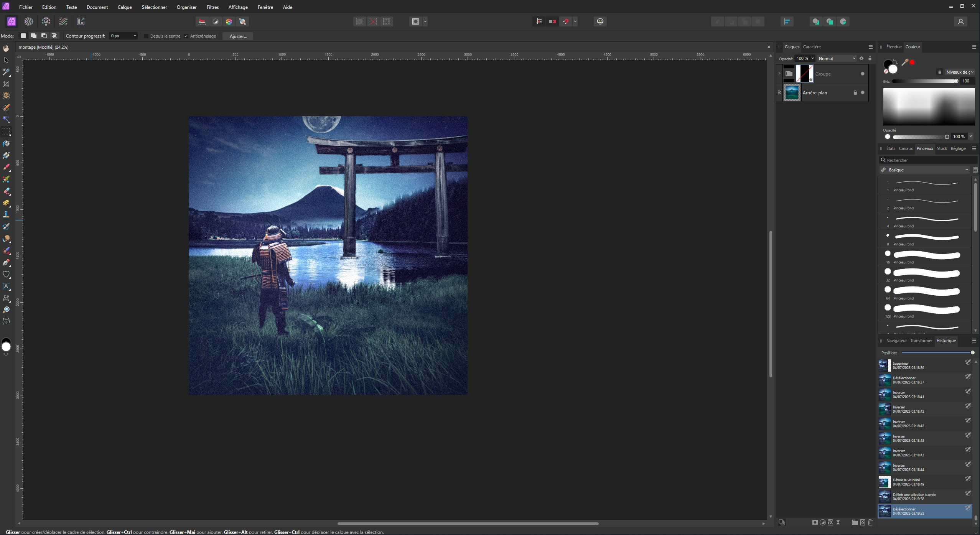Disable the Anticrénelage checkbox
This screenshot has width=980, height=535.
[x=186, y=36]
